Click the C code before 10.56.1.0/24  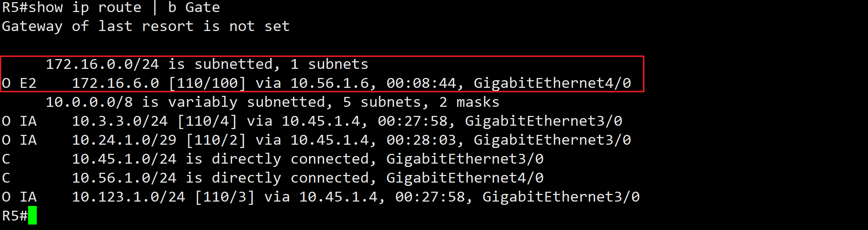[x=6, y=178]
